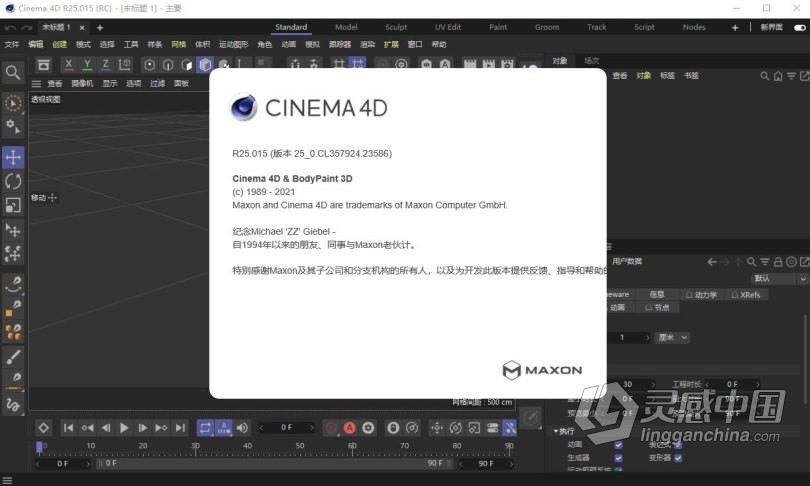Enable the 动画 execution checkbox
Image resolution: width=810 pixels, height=486 pixels.
tap(618, 445)
